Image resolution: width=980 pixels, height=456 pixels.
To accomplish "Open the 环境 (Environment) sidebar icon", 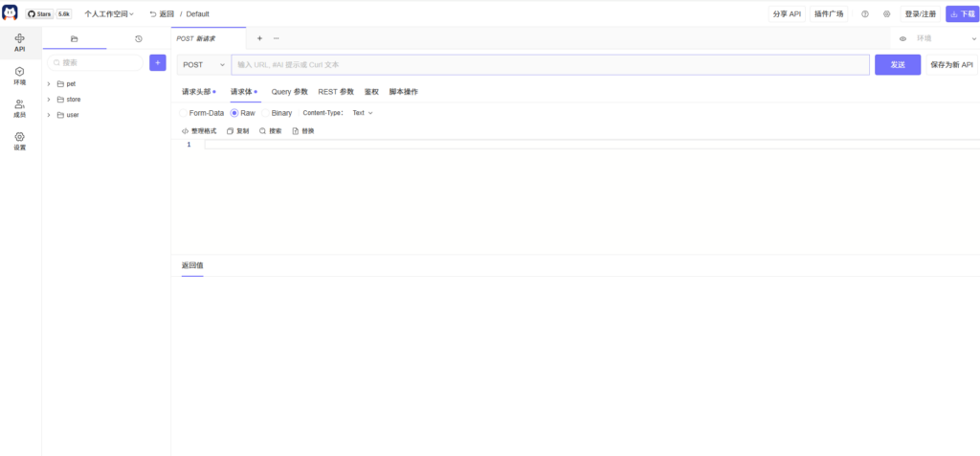I will [20, 76].
